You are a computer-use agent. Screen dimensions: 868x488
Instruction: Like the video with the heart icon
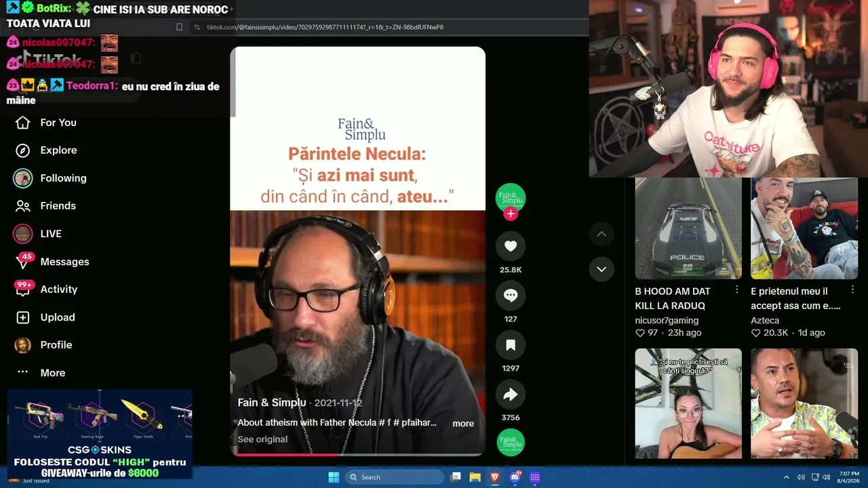(x=511, y=246)
